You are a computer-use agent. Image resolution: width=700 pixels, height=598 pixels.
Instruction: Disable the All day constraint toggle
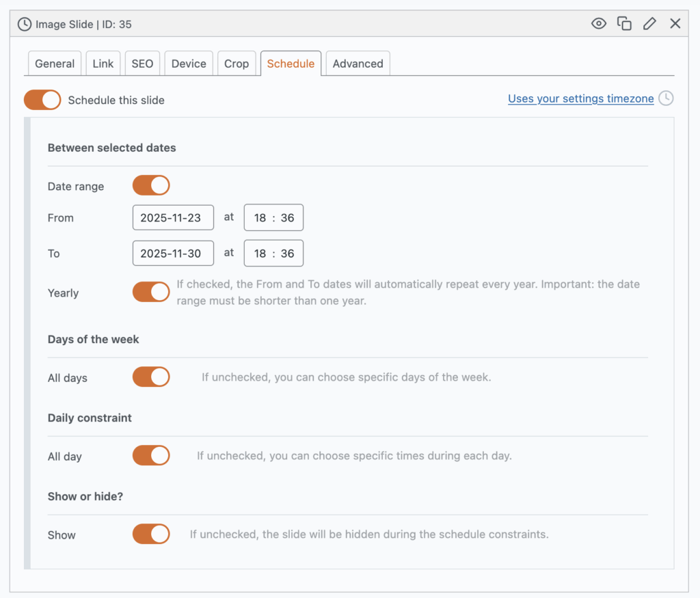(150, 455)
